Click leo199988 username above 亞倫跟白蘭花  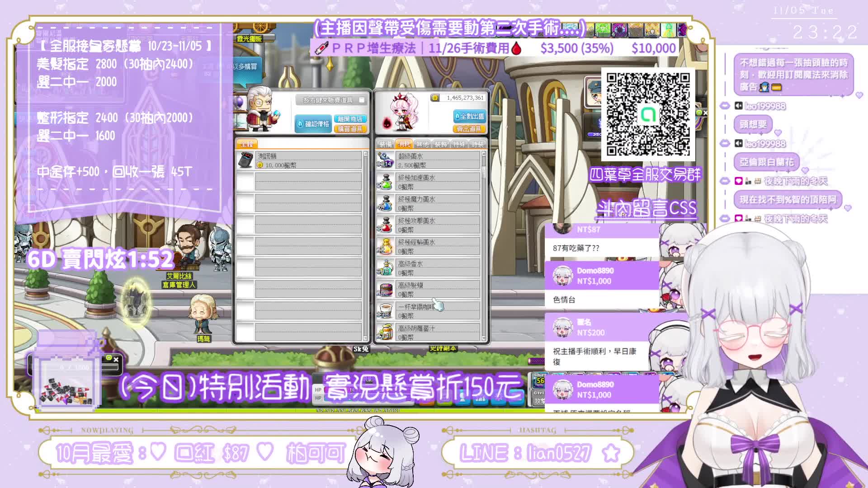pos(765,144)
